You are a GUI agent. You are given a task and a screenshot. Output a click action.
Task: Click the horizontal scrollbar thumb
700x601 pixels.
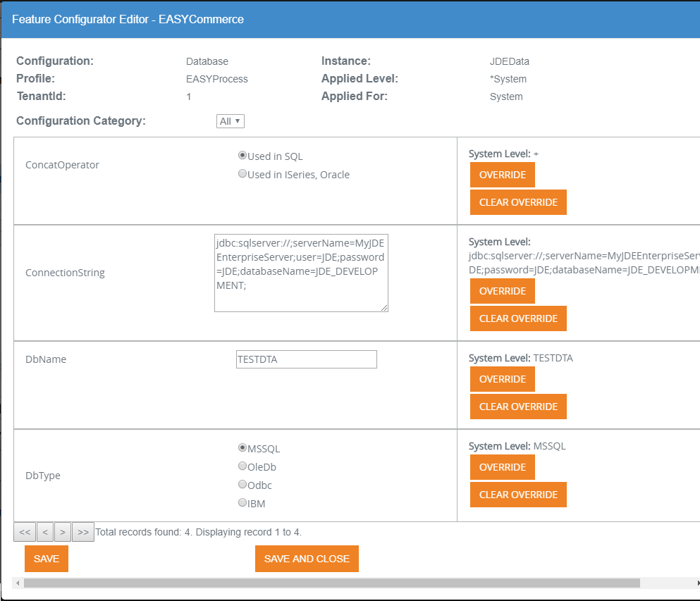(x=332, y=583)
